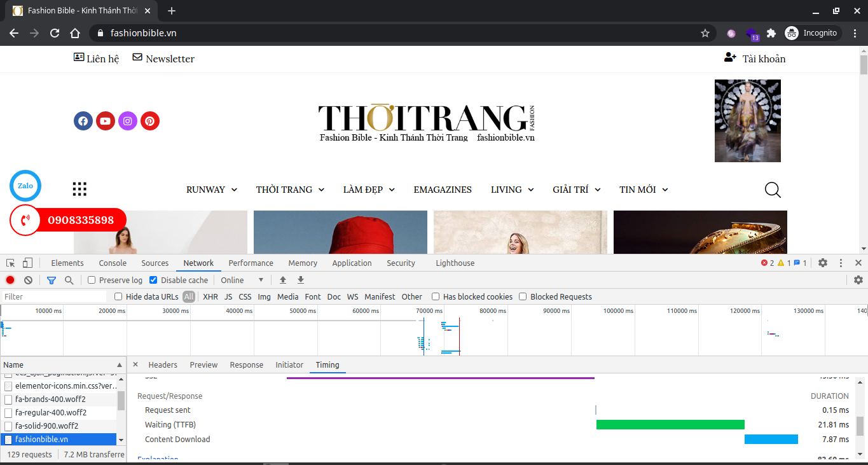This screenshot has height=465, width=868.
Task: Open the Liên hệ contact link
Action: (x=97, y=59)
